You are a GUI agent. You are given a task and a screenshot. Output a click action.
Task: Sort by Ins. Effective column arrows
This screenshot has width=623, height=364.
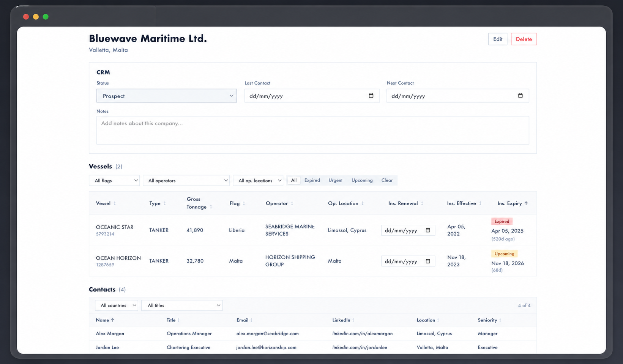[x=480, y=203]
